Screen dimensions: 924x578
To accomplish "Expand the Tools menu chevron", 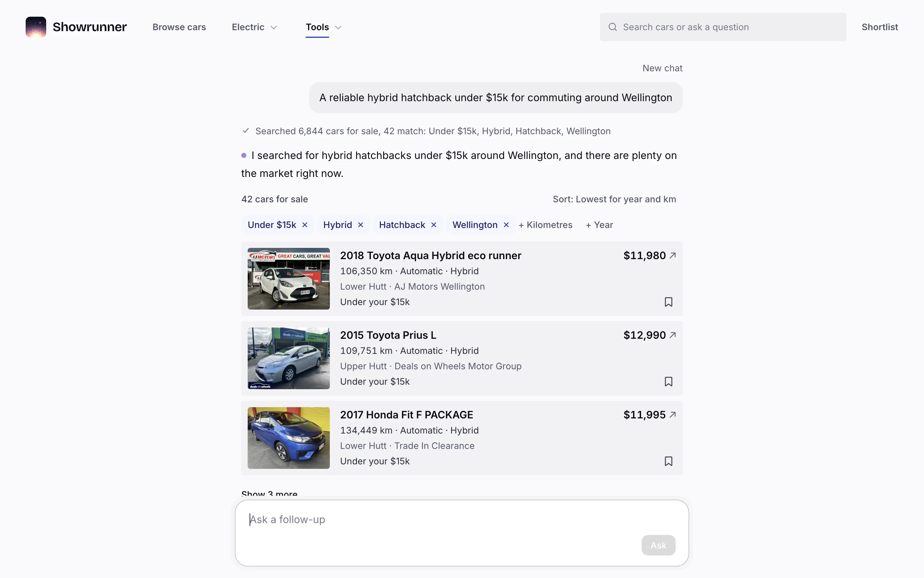I will click(x=338, y=28).
